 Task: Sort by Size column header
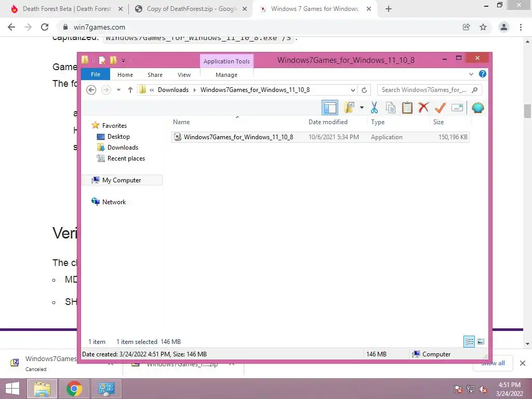pyautogui.click(x=438, y=122)
